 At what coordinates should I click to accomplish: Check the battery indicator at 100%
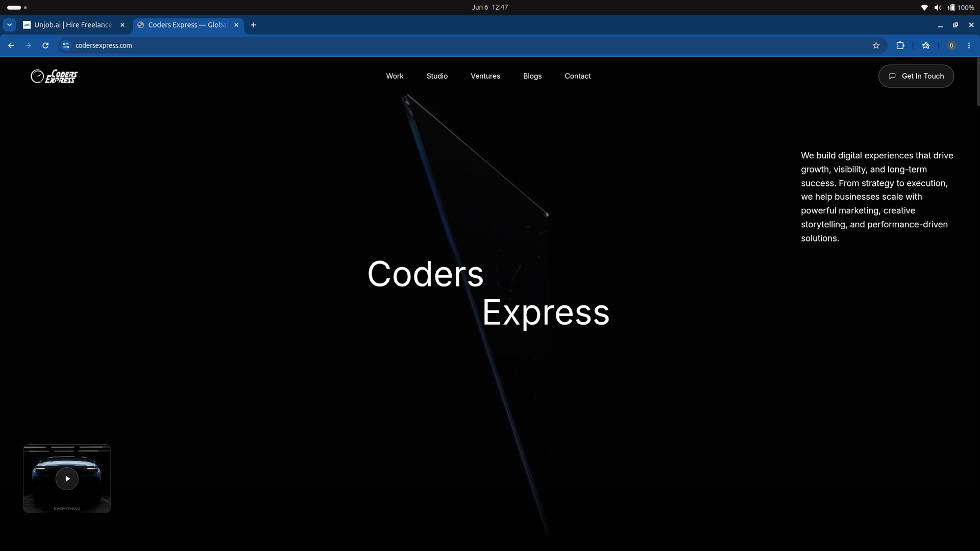click(x=961, y=7)
